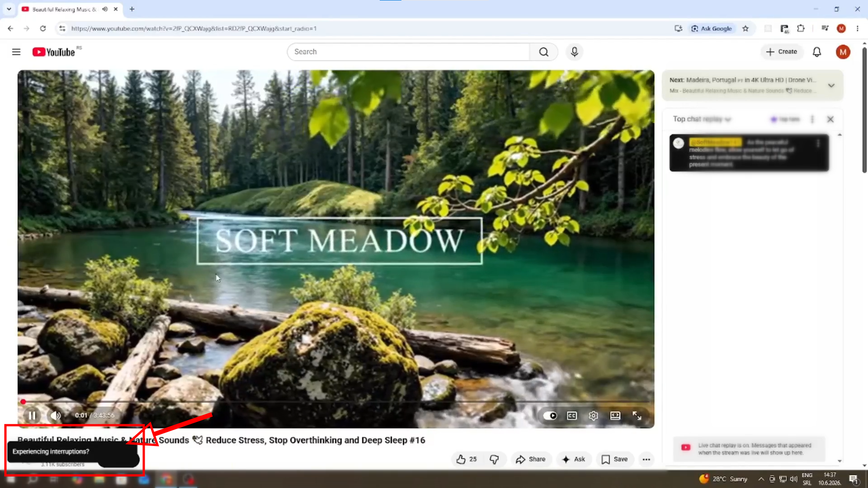This screenshot has width=868, height=488.
Task: Select the Beautiful Relaxing Music tab
Action: pos(64,9)
